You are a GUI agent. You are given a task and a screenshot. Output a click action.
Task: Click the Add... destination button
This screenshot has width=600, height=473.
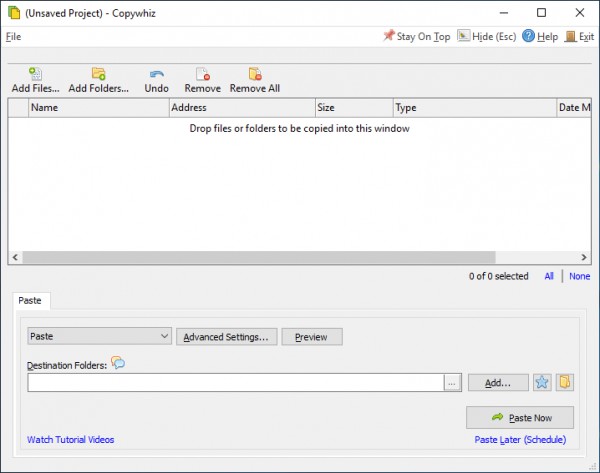(498, 382)
